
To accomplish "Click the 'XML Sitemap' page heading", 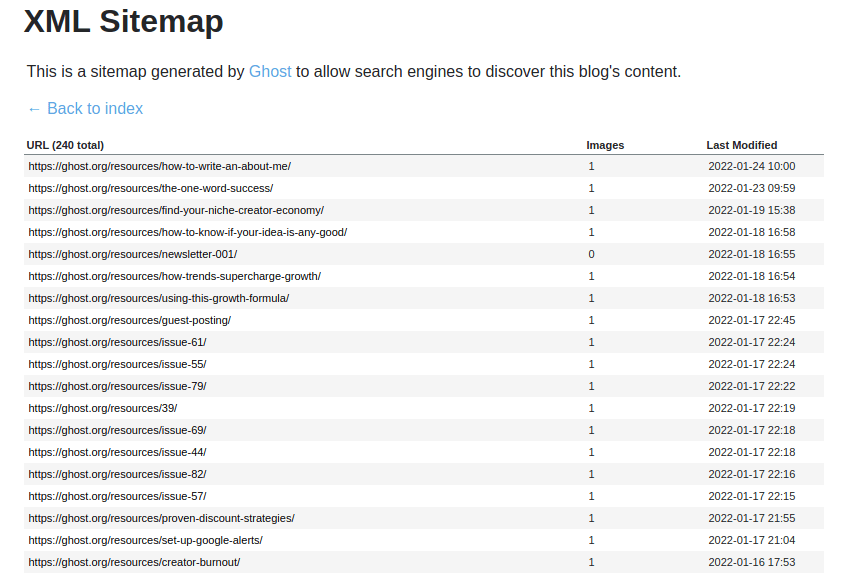I will click(x=123, y=22).
